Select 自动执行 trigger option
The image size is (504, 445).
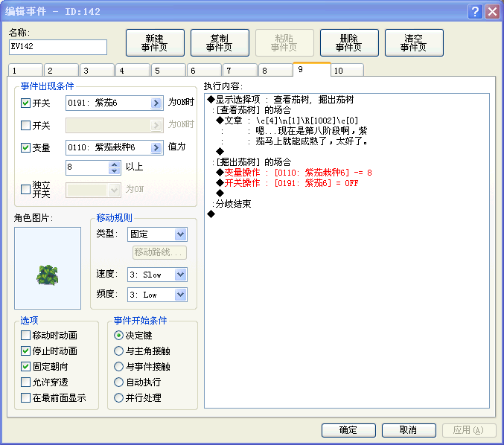[x=118, y=382]
